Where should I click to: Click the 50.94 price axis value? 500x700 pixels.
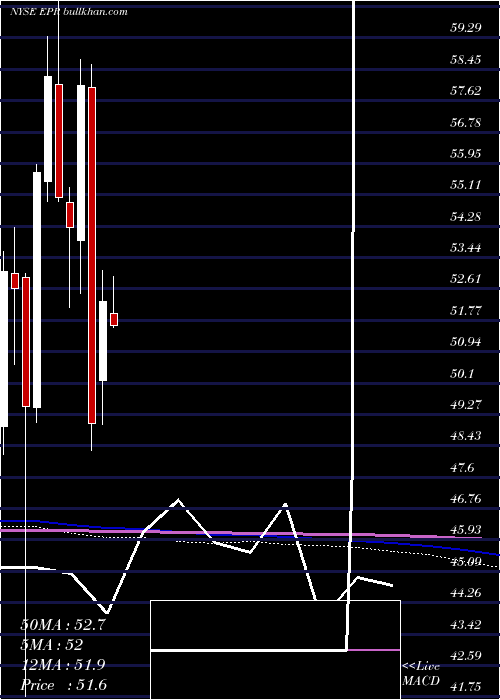click(466, 342)
